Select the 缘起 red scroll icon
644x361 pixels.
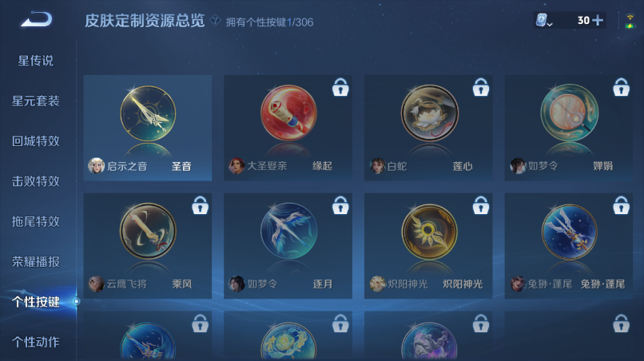(288, 113)
